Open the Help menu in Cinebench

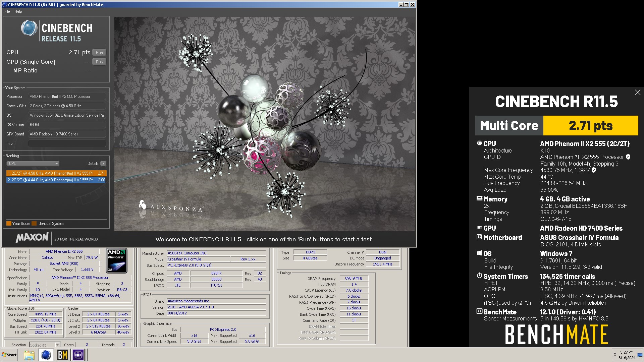tap(18, 11)
